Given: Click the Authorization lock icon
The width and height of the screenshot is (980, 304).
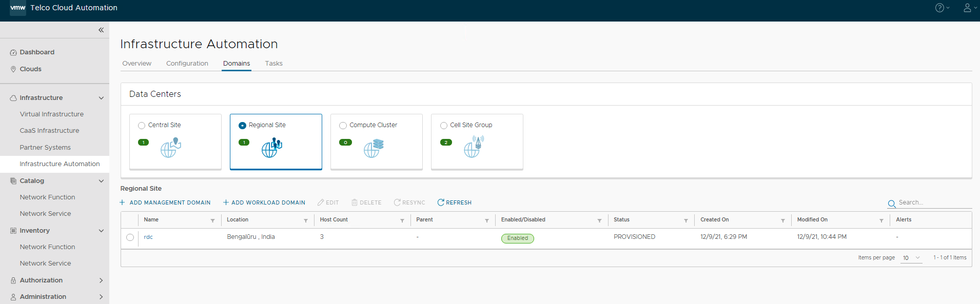Looking at the screenshot, I should pos(13,280).
